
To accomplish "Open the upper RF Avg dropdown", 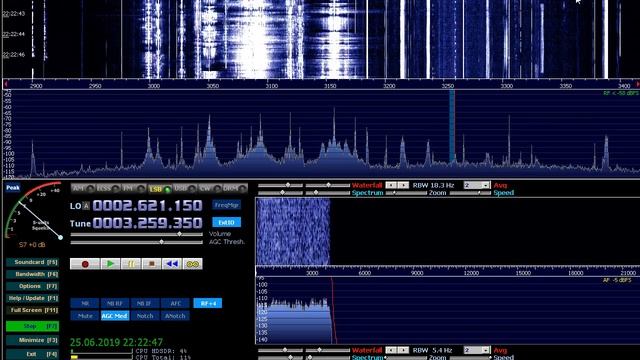I will pos(476,185).
